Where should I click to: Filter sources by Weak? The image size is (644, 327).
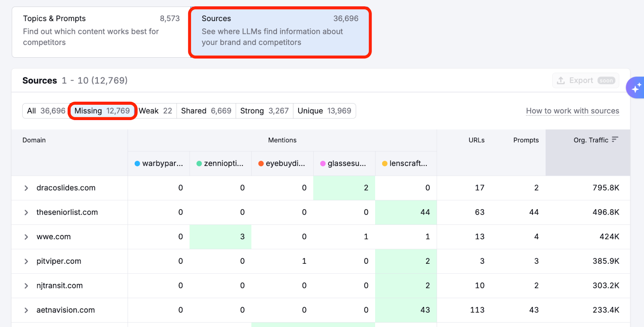155,111
